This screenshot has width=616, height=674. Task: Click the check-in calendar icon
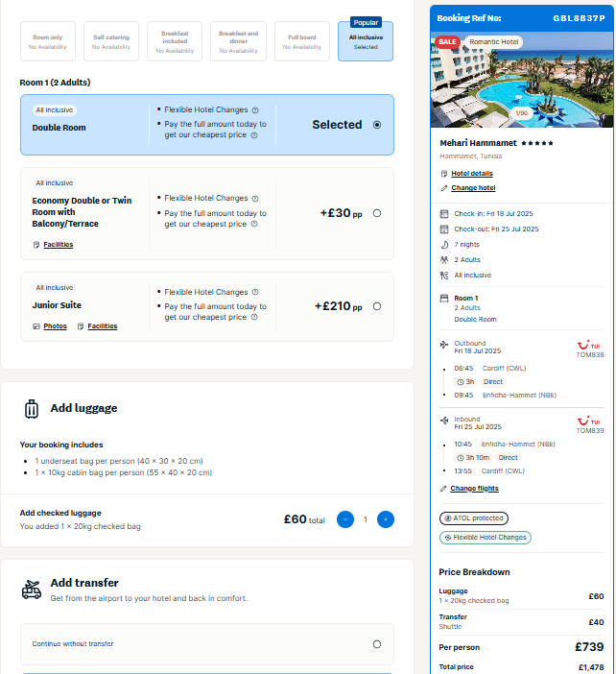click(444, 214)
